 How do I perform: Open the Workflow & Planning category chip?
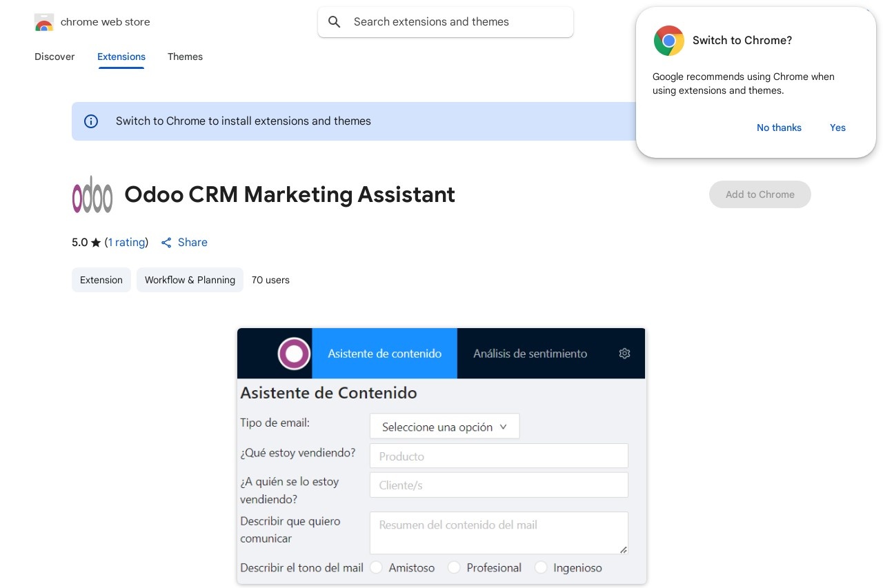click(x=190, y=280)
